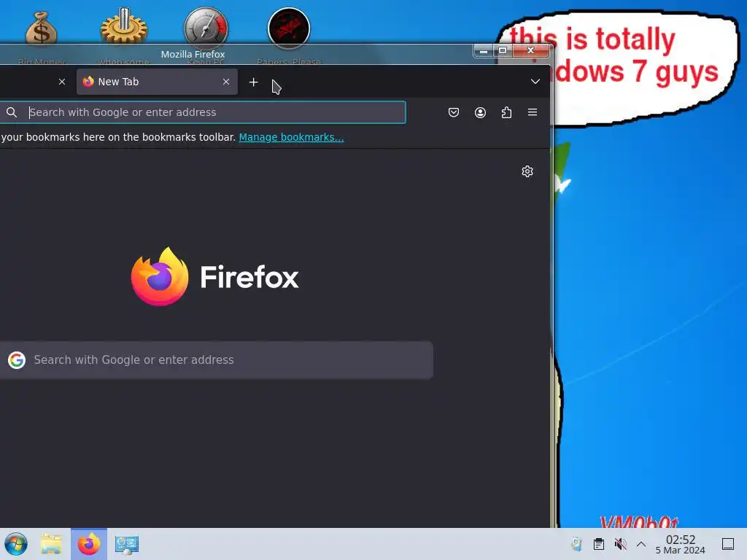The width and height of the screenshot is (747, 560).
Task: Click the Google logo in search box
Action: coord(17,360)
